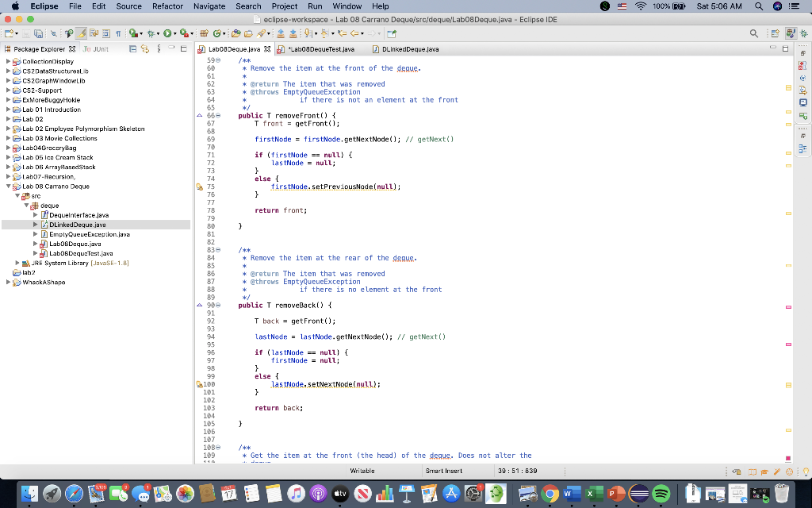
Task: Select Lab08DequeTest.java in Package Explorer
Action: pos(80,253)
